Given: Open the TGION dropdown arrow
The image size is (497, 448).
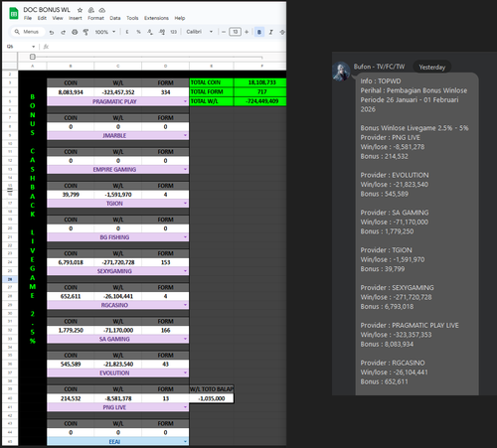Looking at the screenshot, I should click(185, 204).
